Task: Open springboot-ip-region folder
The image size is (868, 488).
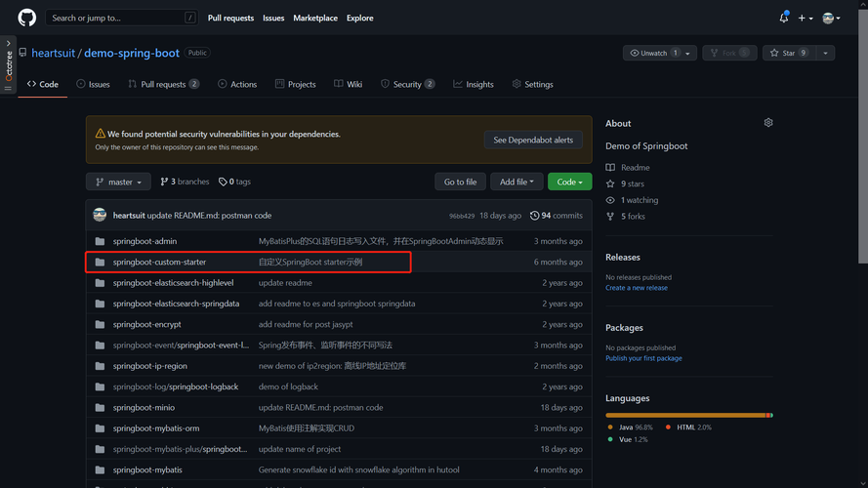Action: [x=150, y=366]
